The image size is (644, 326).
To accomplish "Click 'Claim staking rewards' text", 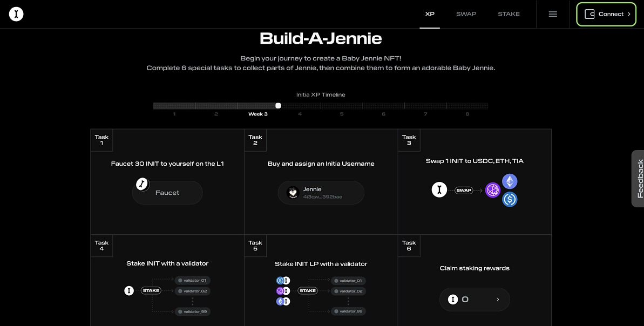I will pos(475,268).
